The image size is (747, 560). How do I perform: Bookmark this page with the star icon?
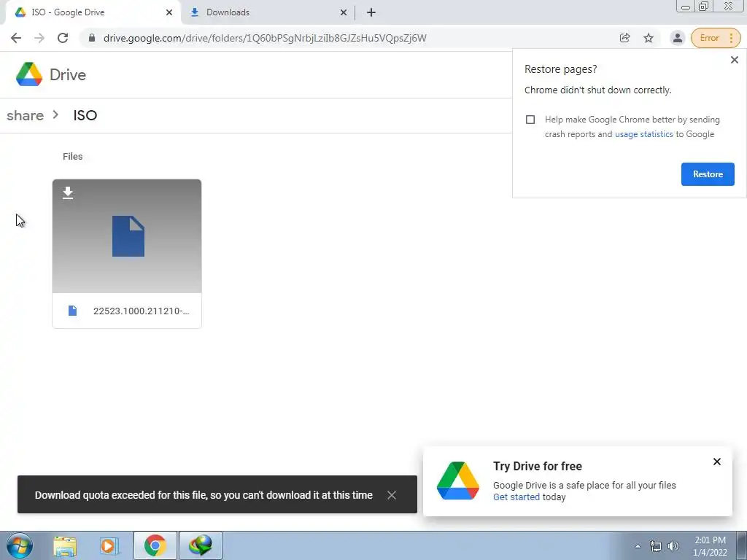click(649, 38)
